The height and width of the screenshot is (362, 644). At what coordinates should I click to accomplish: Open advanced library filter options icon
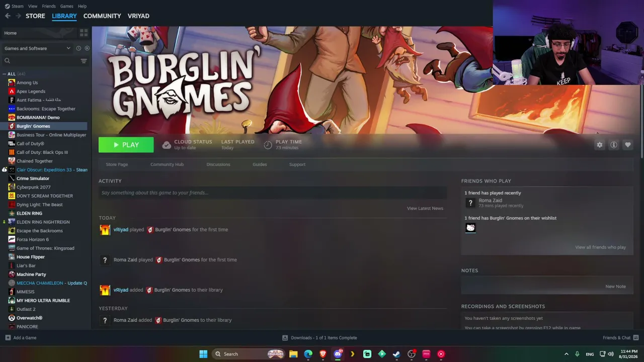(x=84, y=61)
